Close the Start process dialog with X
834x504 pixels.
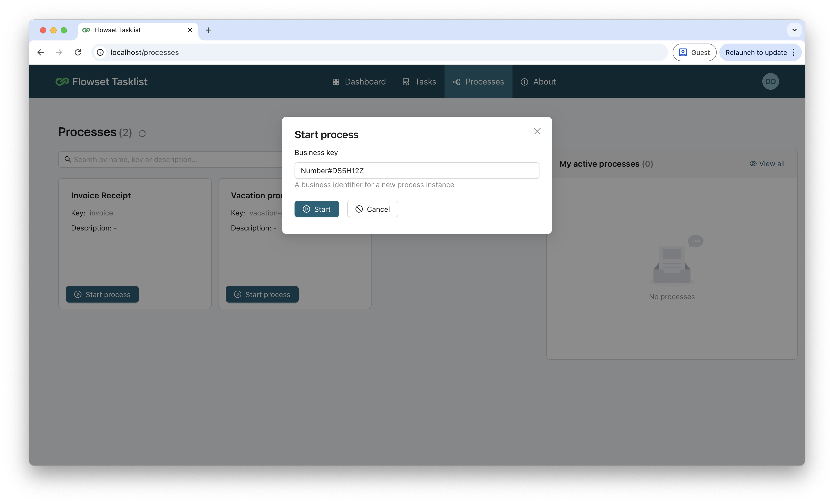[537, 131]
